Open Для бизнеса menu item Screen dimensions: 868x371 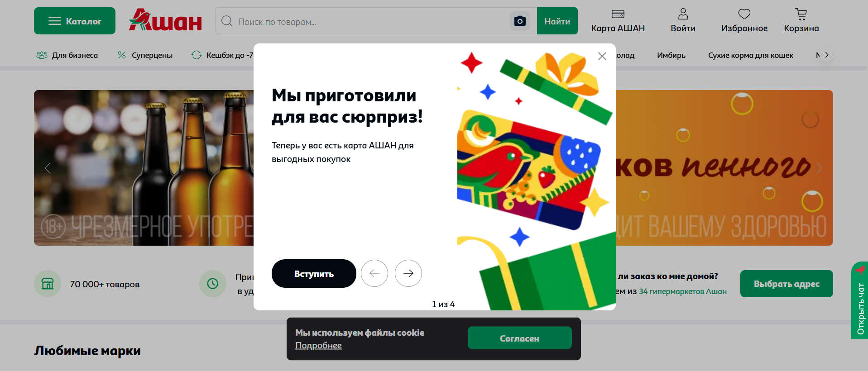pyautogui.click(x=67, y=55)
